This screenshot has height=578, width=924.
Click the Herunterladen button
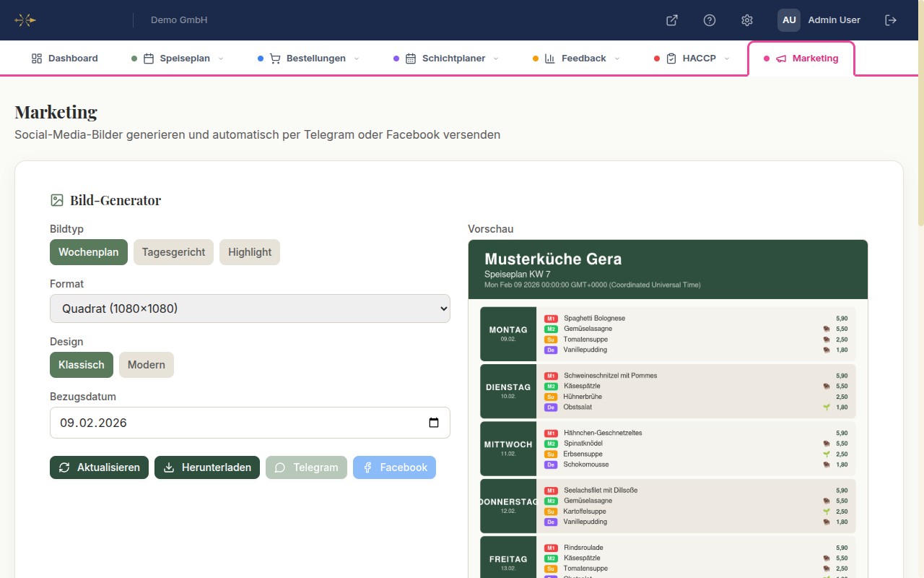207,467
